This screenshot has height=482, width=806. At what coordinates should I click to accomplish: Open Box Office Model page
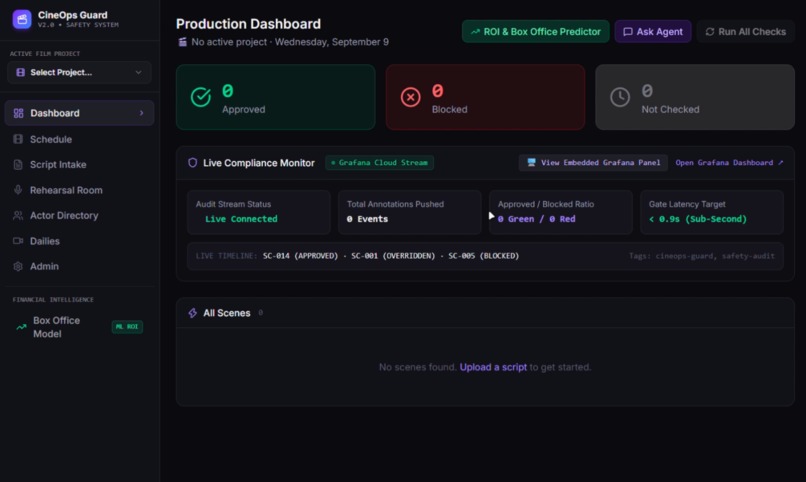coord(79,327)
